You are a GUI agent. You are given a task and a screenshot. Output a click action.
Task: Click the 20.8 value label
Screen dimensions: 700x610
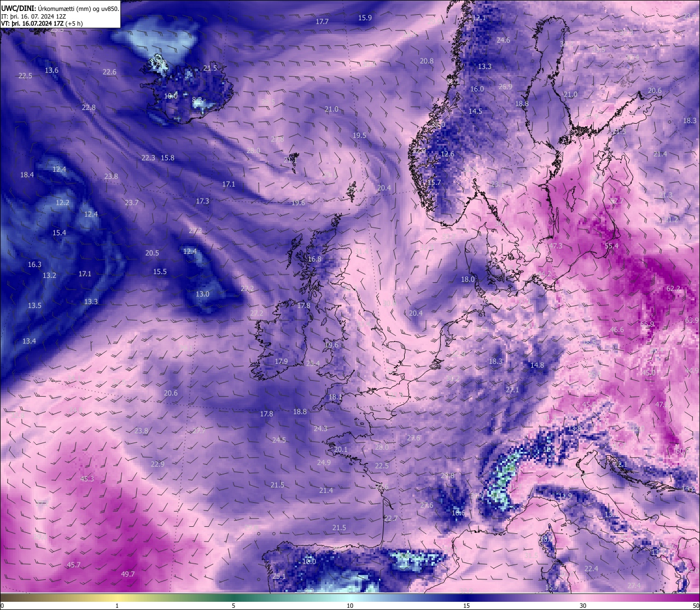tap(427, 61)
